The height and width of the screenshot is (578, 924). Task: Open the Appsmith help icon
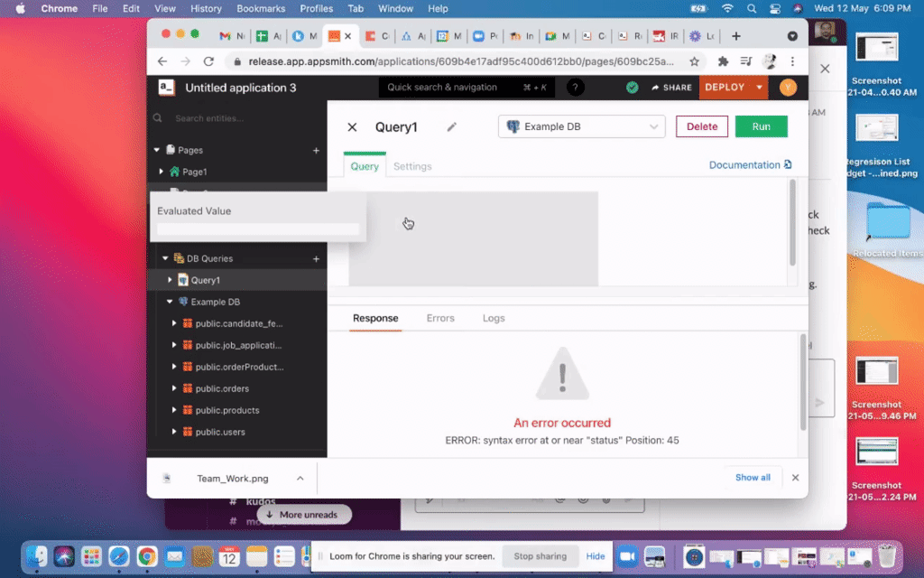click(x=575, y=87)
